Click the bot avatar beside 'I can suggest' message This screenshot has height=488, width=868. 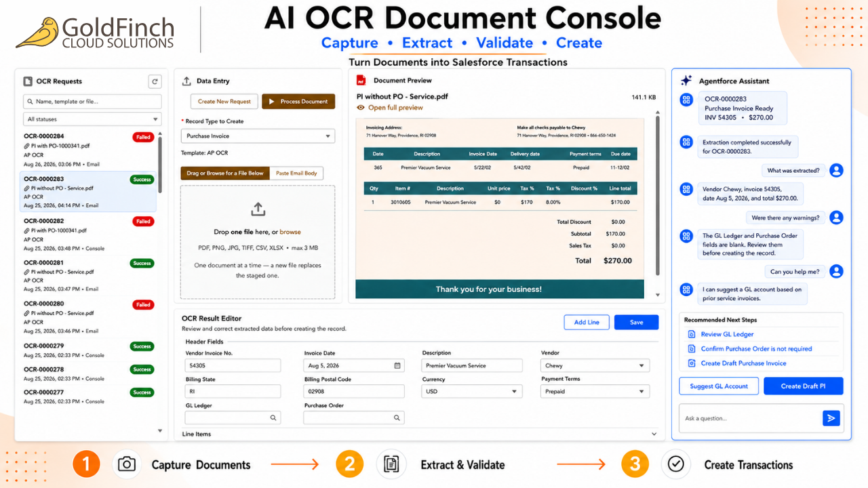click(x=686, y=289)
